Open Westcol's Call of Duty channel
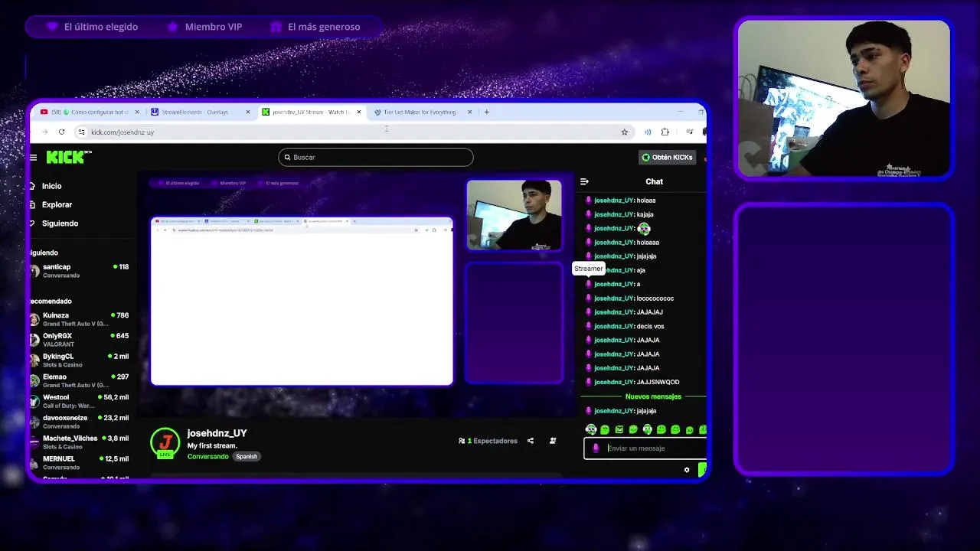The image size is (980, 551). pyautogui.click(x=80, y=401)
